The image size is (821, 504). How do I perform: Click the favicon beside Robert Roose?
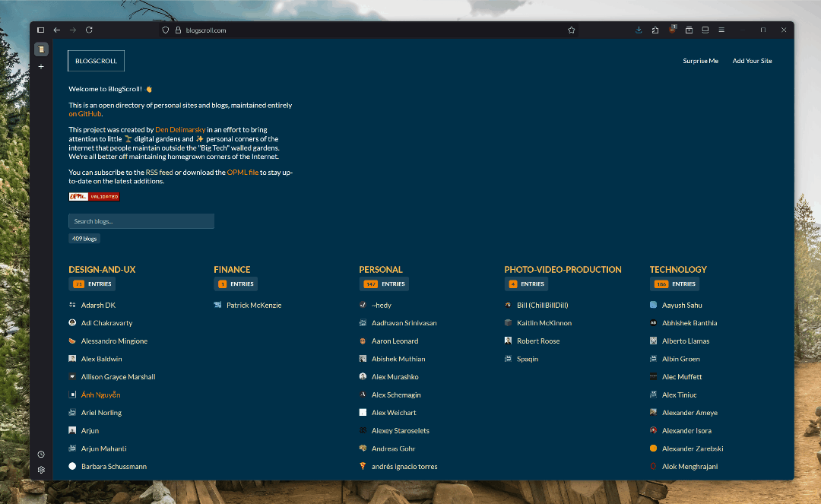[x=508, y=341]
